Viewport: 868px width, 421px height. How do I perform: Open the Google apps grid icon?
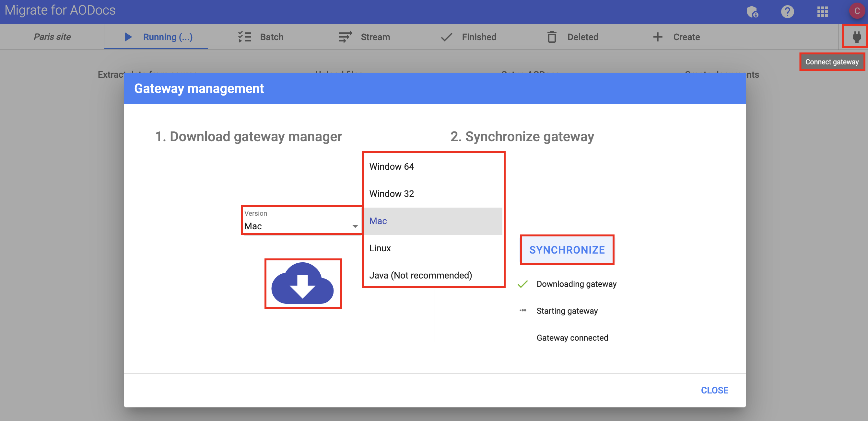(822, 12)
